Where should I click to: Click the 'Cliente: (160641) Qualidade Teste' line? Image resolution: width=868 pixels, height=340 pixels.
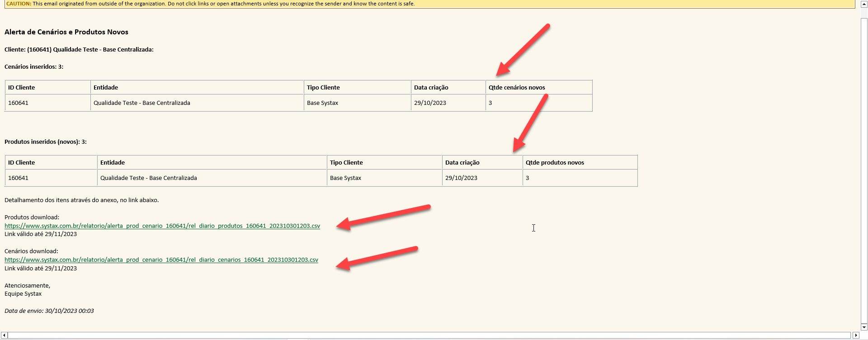click(x=79, y=49)
